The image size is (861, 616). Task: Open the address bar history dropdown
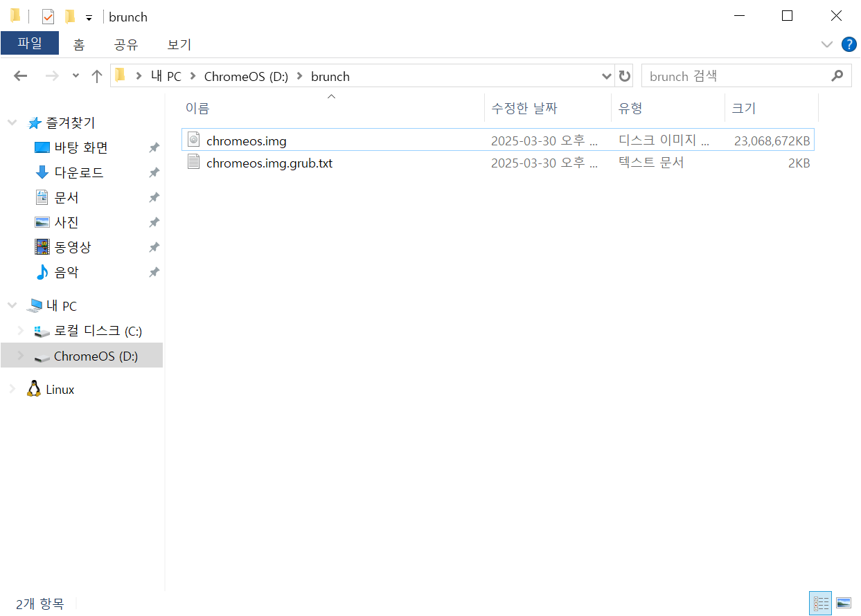click(x=607, y=76)
